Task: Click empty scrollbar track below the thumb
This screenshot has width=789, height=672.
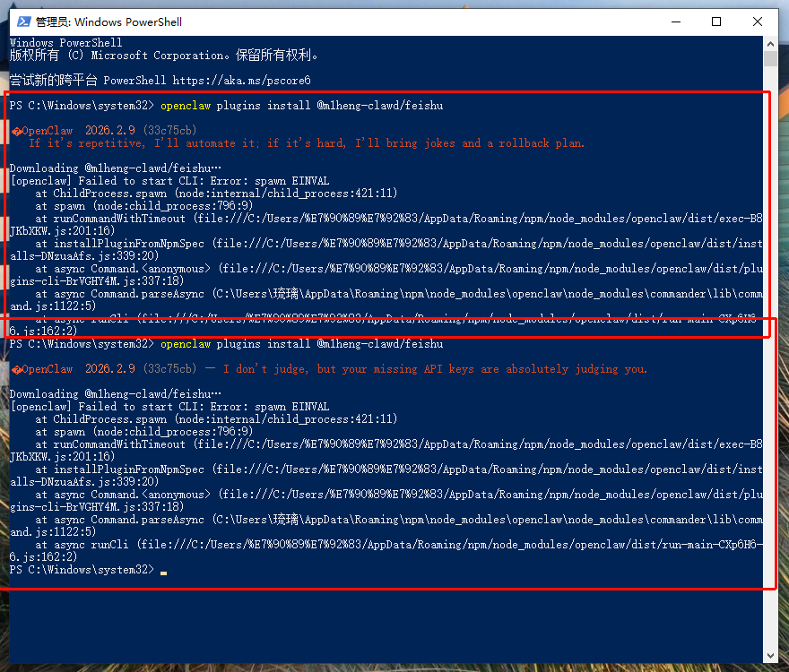Action: [771, 358]
